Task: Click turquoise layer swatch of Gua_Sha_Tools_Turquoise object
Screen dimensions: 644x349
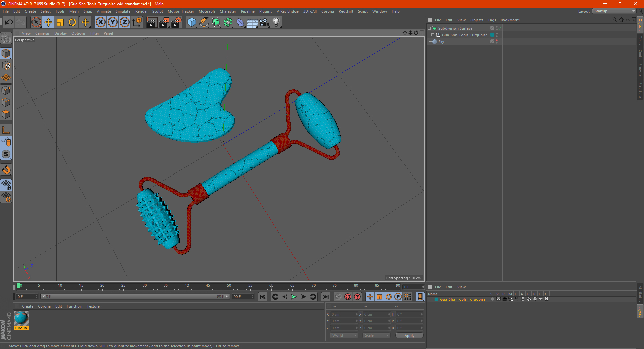Action: coord(492,35)
